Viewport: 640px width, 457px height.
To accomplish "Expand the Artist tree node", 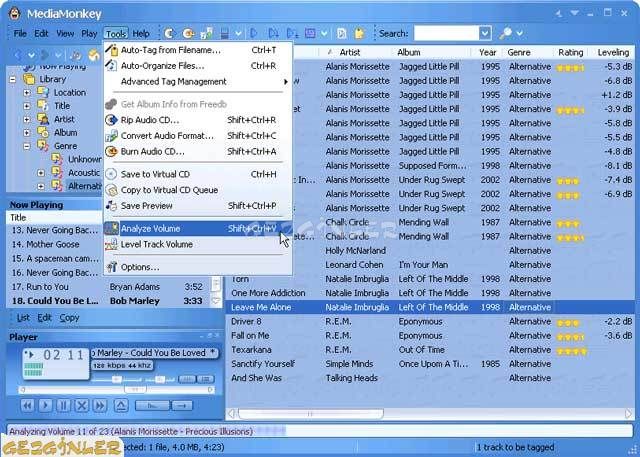I will (x=27, y=119).
